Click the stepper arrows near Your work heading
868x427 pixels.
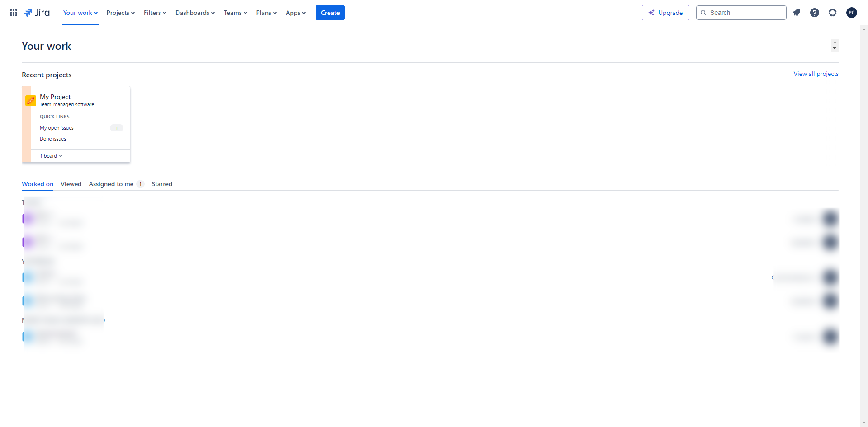[x=835, y=45]
